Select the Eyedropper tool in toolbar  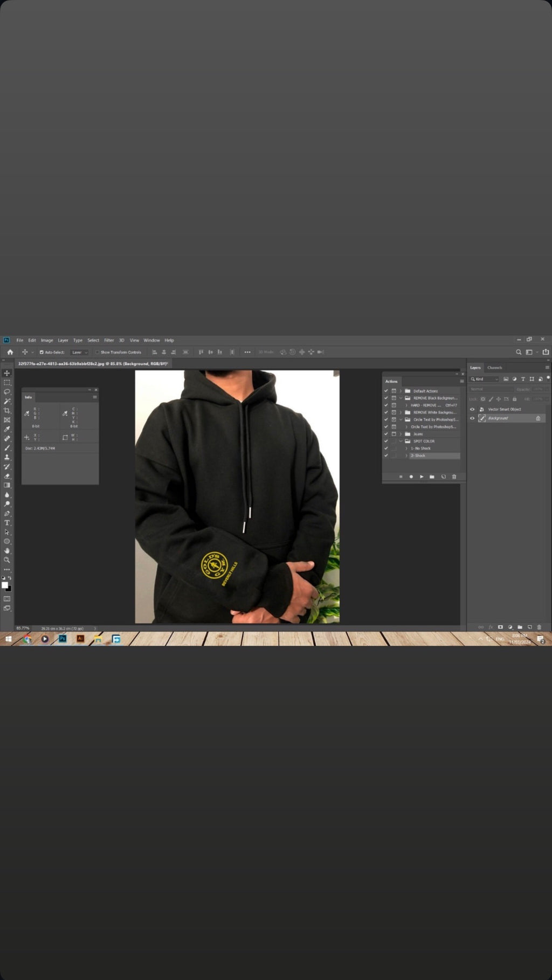7,429
